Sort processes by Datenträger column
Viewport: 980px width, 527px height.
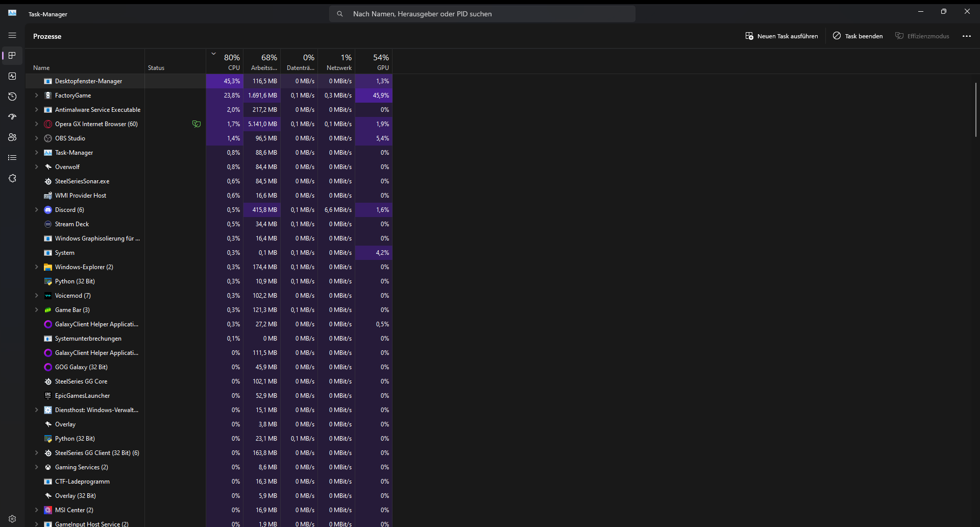[299, 62]
